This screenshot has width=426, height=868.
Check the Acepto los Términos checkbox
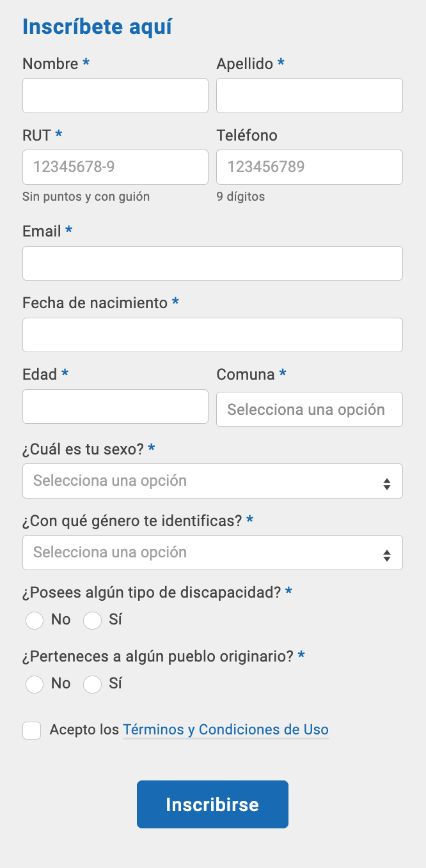coord(32,730)
